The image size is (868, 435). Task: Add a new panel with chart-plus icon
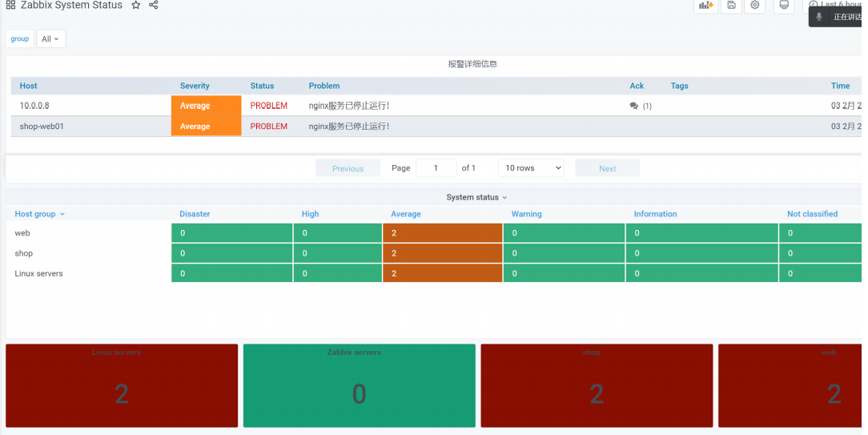point(705,6)
